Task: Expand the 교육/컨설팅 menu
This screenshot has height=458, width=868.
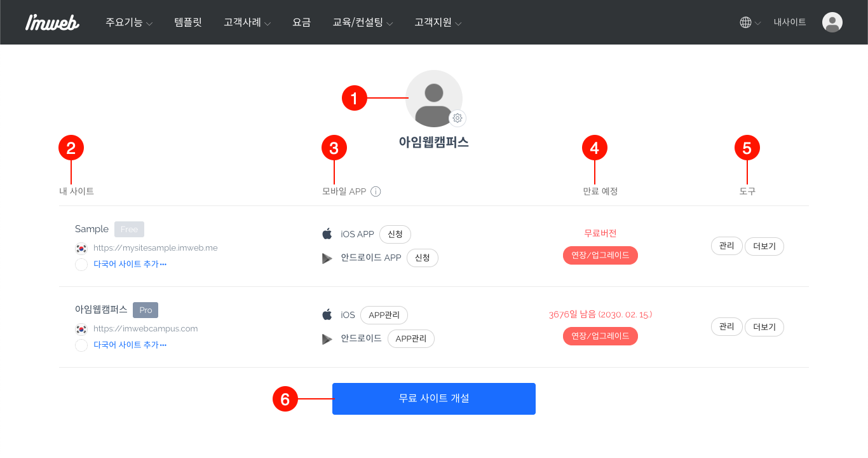Action: coord(363,22)
